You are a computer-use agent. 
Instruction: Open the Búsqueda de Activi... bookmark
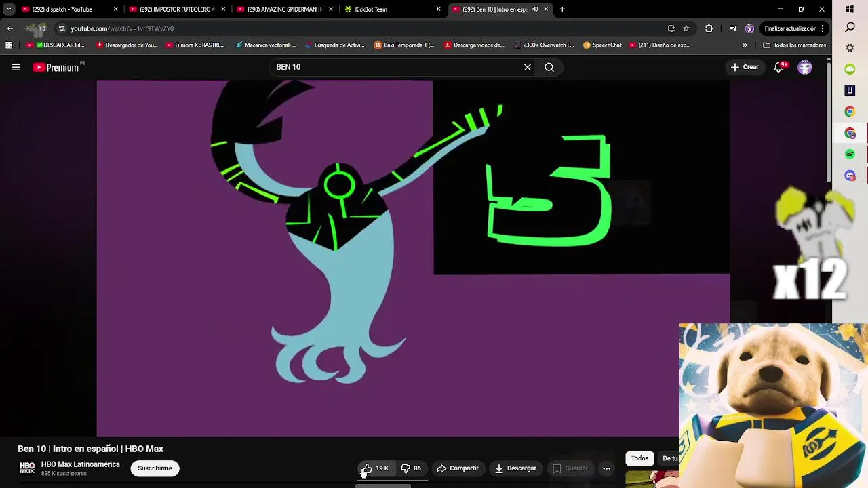coord(335,45)
